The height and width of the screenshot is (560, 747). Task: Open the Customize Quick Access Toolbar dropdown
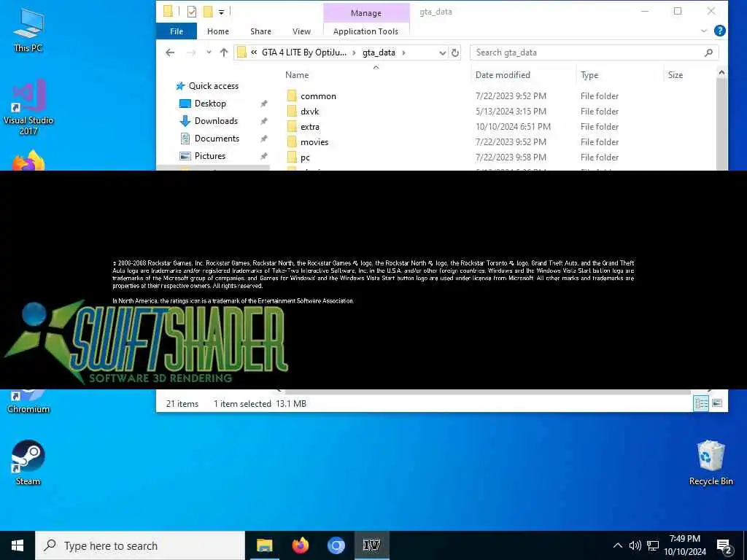coord(222,12)
